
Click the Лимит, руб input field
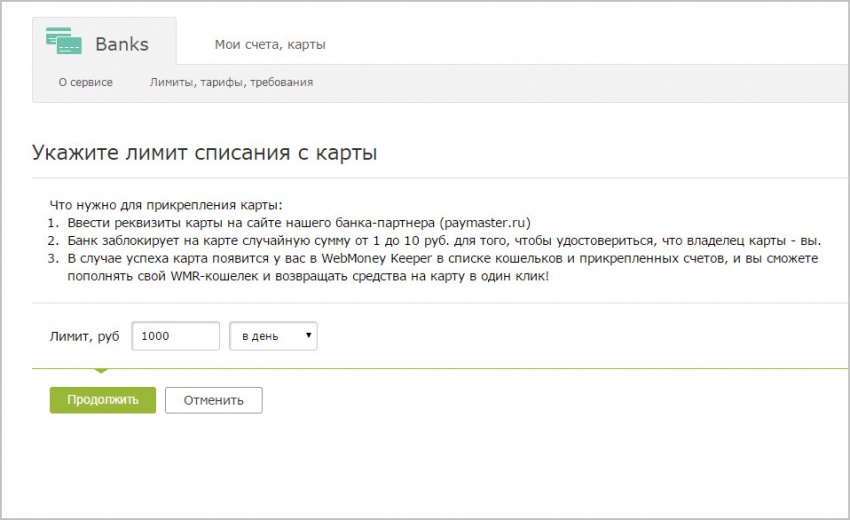click(176, 336)
